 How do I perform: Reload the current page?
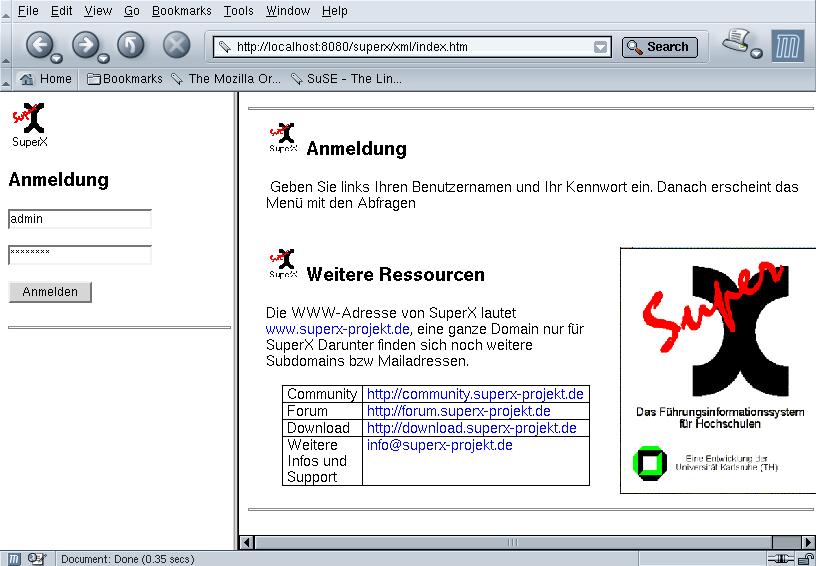131,45
